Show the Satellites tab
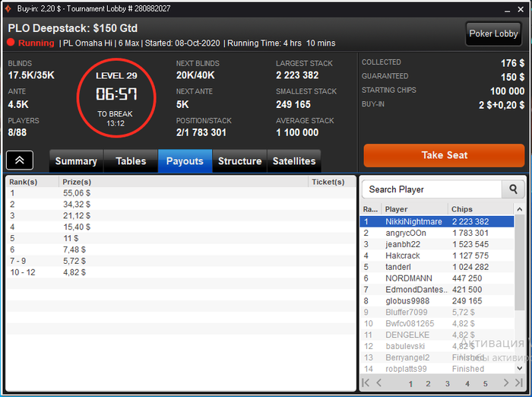Screen dimensions: 532x397 click(294, 161)
